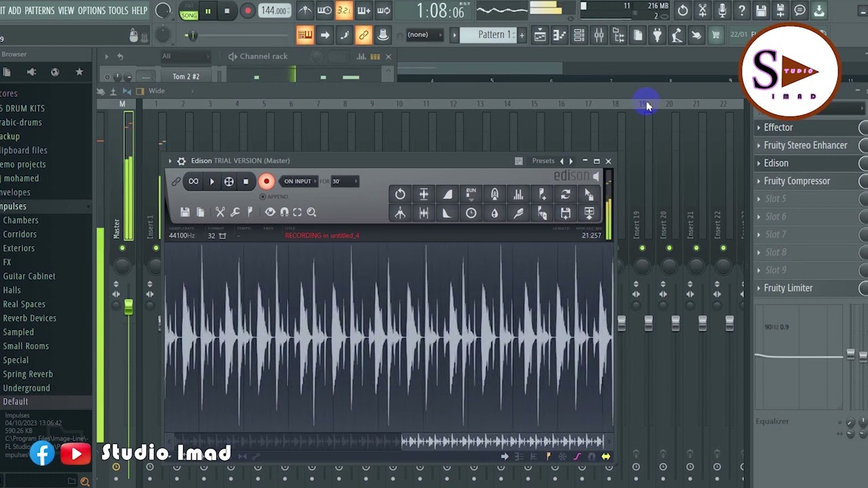Screen dimensions: 868x488
Task: Toggle PAT/SONG mode switch
Action: coord(189,11)
